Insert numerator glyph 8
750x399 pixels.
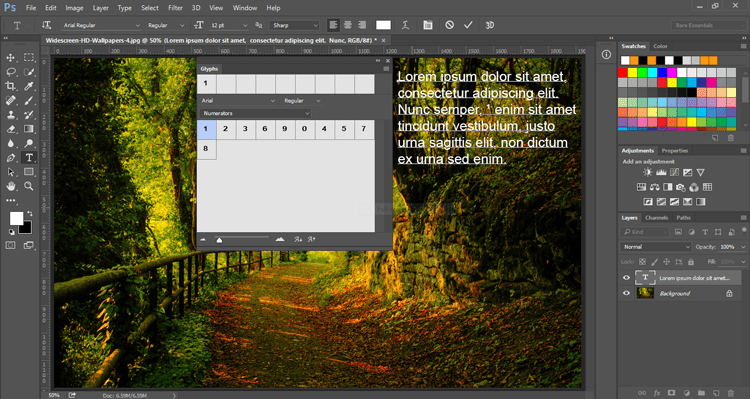click(x=206, y=149)
